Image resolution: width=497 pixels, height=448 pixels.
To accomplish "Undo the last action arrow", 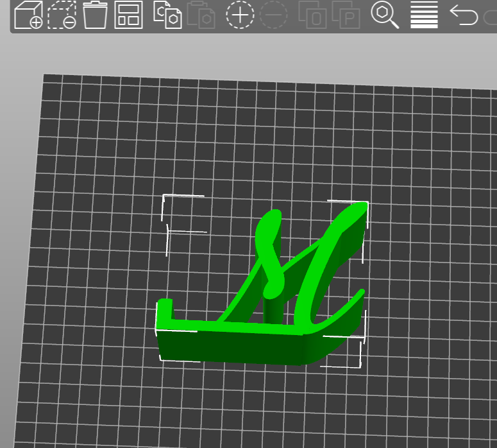I will point(464,15).
